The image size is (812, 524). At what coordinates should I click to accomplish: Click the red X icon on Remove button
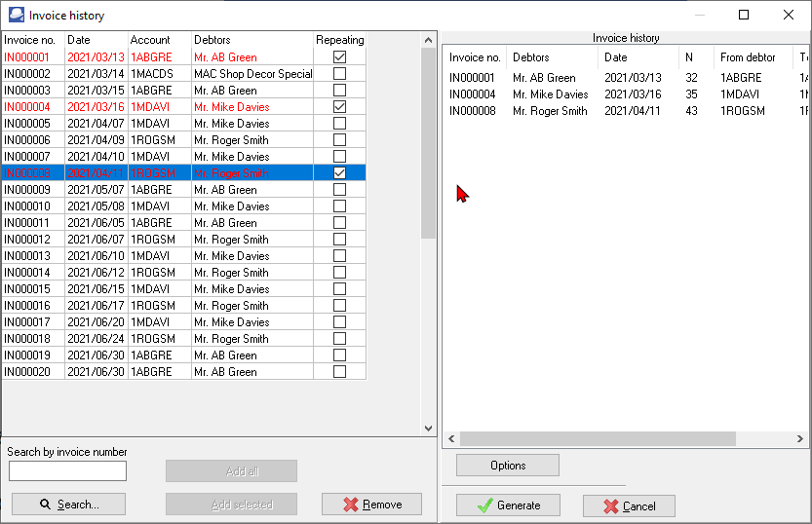351,505
